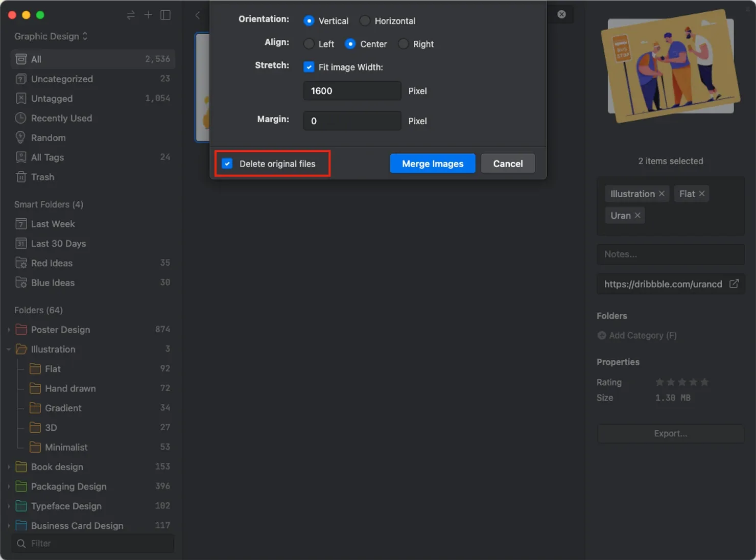Click the plus icon to add new
The width and height of the screenshot is (756, 560).
[x=148, y=15]
